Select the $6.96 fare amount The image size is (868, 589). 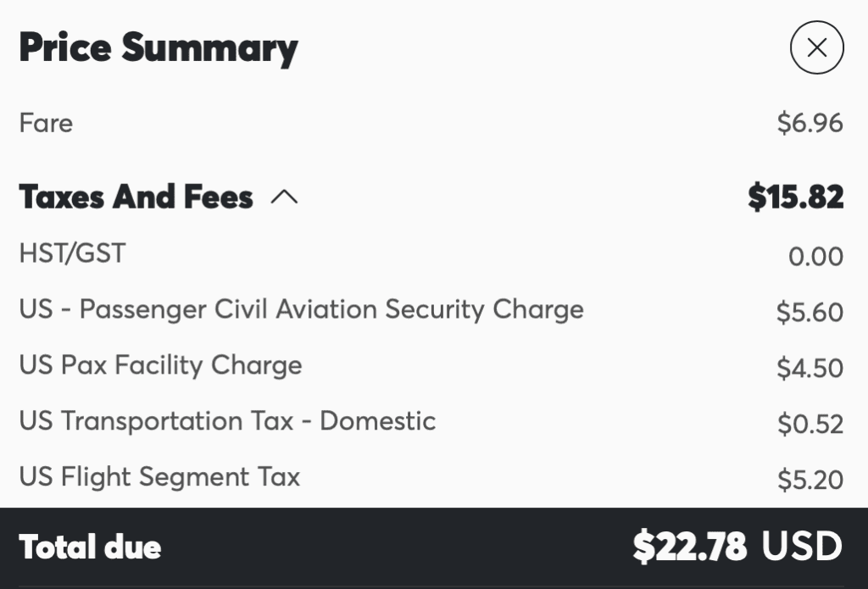810,124
